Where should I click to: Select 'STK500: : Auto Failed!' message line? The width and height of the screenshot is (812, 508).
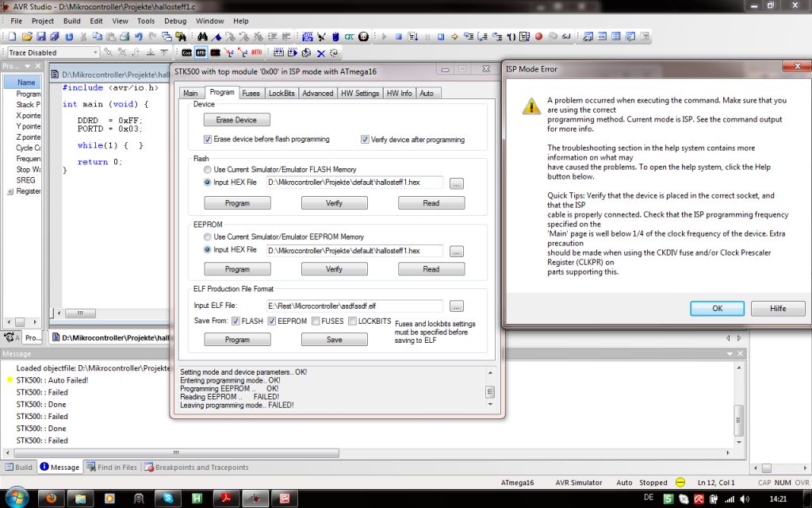tap(52, 380)
